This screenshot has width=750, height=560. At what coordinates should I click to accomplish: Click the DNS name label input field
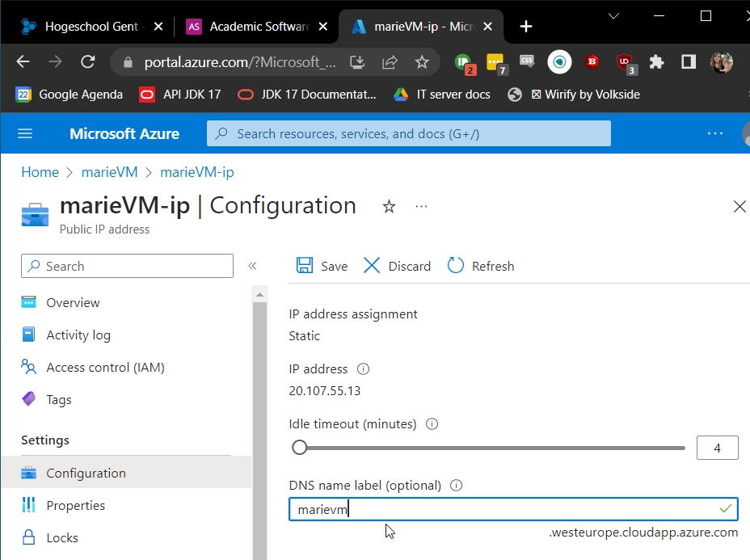coord(501,509)
